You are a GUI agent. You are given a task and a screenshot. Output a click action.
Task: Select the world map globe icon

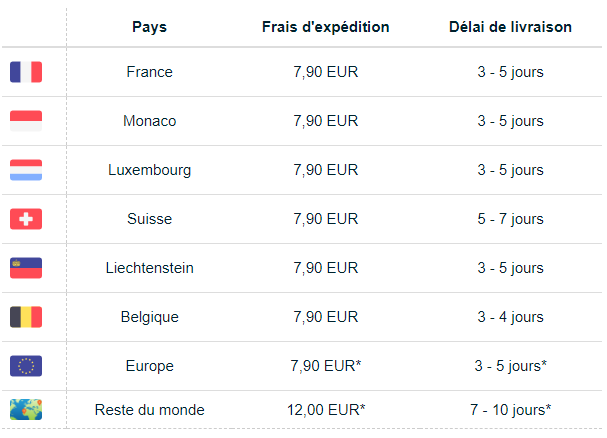click(x=26, y=410)
